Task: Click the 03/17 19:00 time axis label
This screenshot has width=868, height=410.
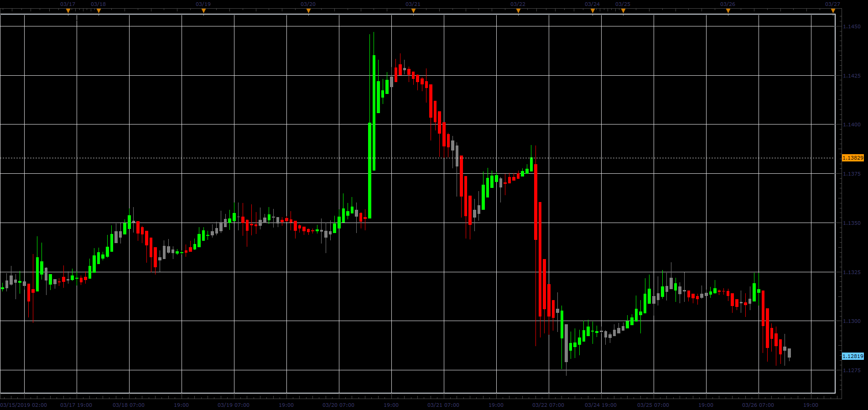Action: click(76, 405)
